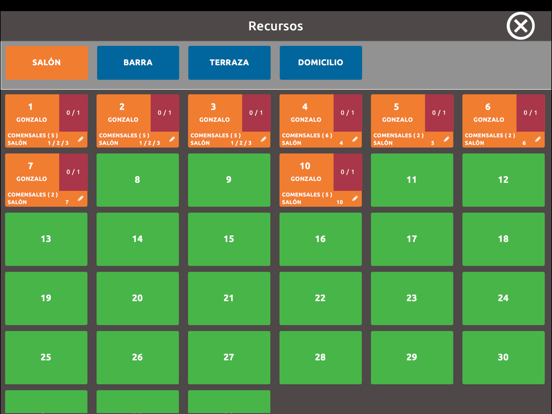552x414 pixels.
Task: Click the red 0 / 1 box on table 7
Action: pos(73,172)
